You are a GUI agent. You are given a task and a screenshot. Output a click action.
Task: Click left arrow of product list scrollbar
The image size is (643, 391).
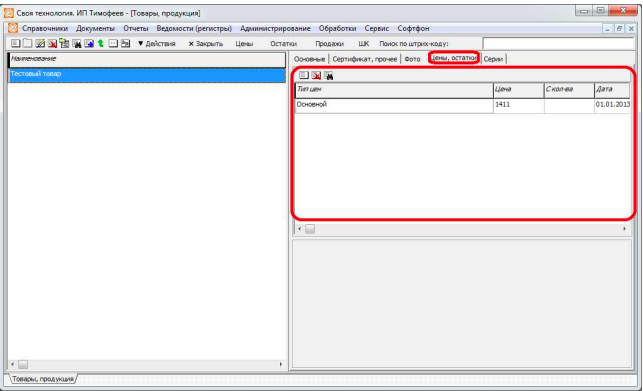point(13,364)
